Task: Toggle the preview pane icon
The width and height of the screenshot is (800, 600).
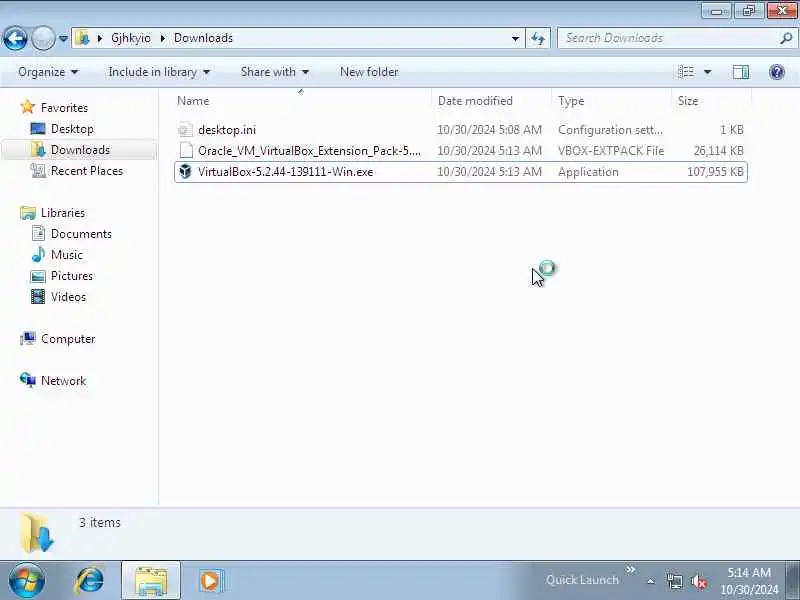Action: [741, 72]
